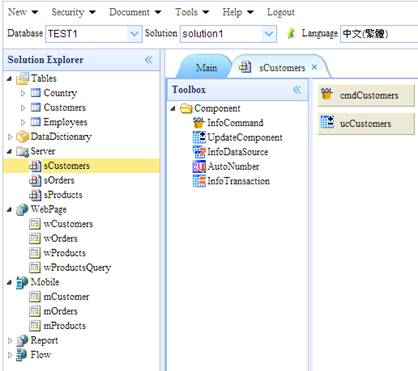The width and height of the screenshot is (418, 371).
Task: Open the Tools menu
Action: pos(192,12)
